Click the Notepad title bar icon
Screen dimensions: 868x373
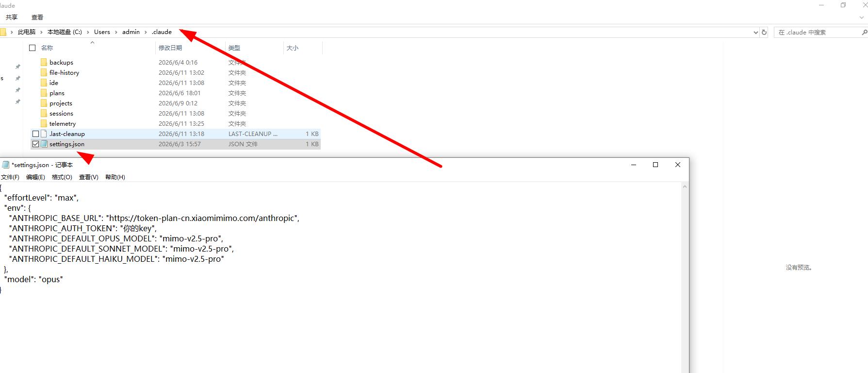click(5, 165)
